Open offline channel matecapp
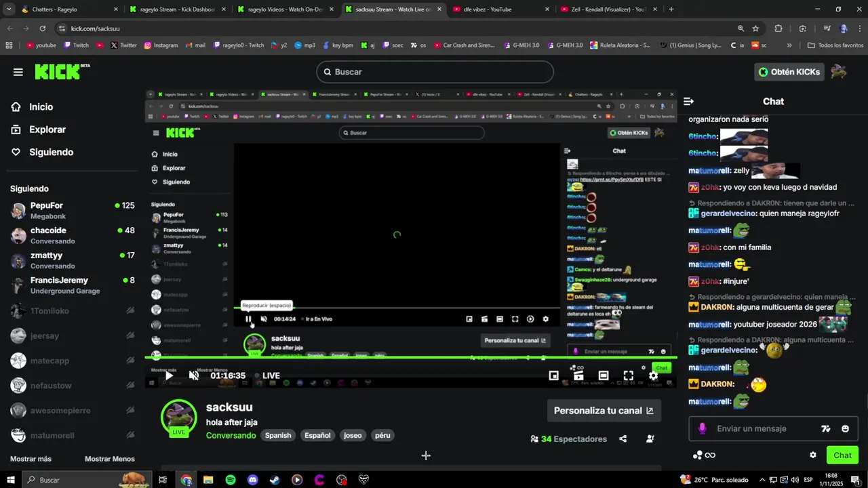The width and height of the screenshot is (868, 488). tap(73, 361)
